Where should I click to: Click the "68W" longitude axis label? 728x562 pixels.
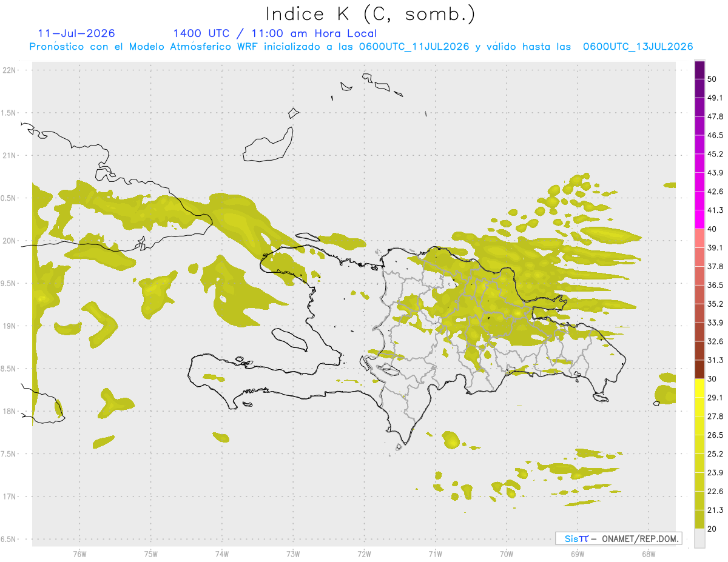coord(649,554)
